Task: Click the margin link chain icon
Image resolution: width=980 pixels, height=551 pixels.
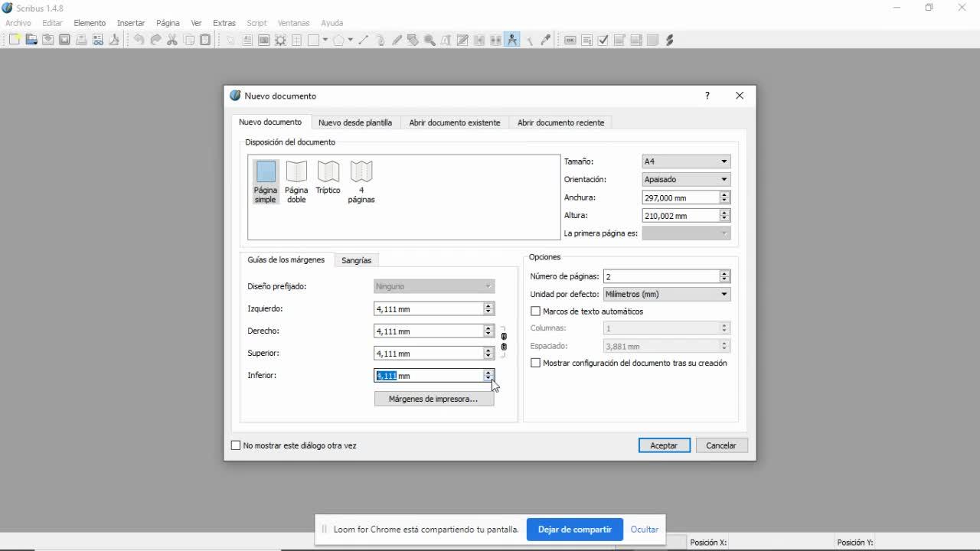Action: [x=504, y=342]
